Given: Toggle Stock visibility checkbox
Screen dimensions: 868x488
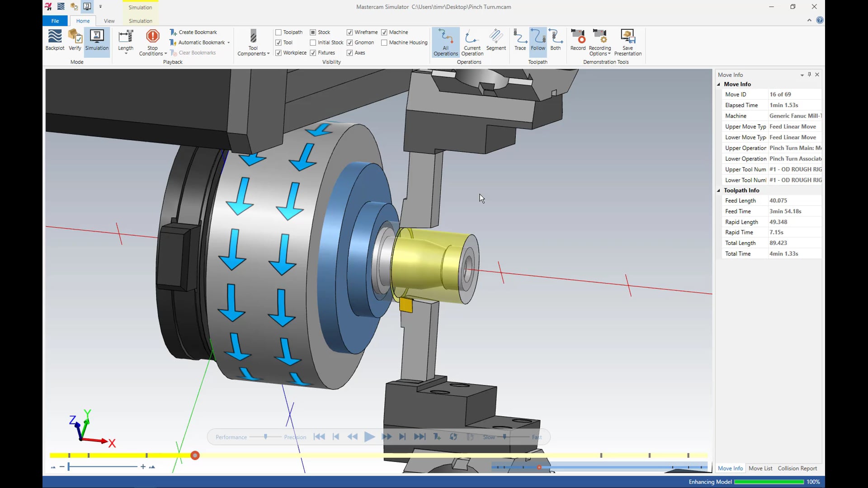Looking at the screenshot, I should (313, 33).
